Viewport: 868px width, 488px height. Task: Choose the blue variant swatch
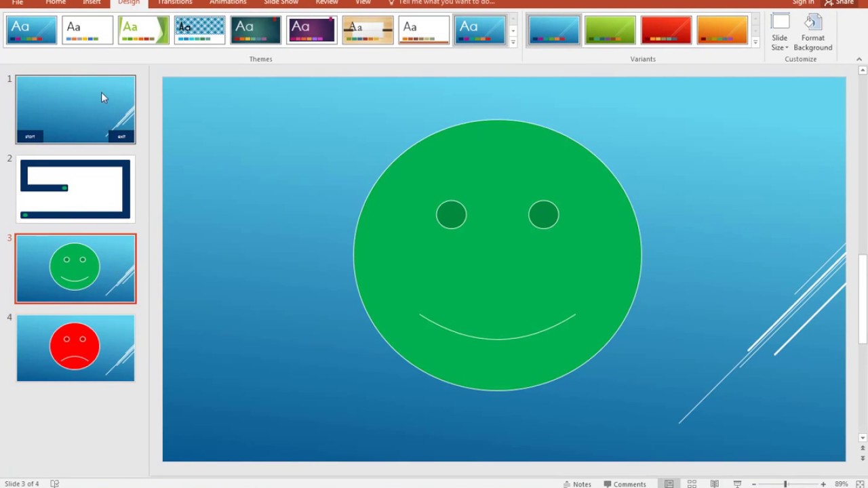[554, 30]
